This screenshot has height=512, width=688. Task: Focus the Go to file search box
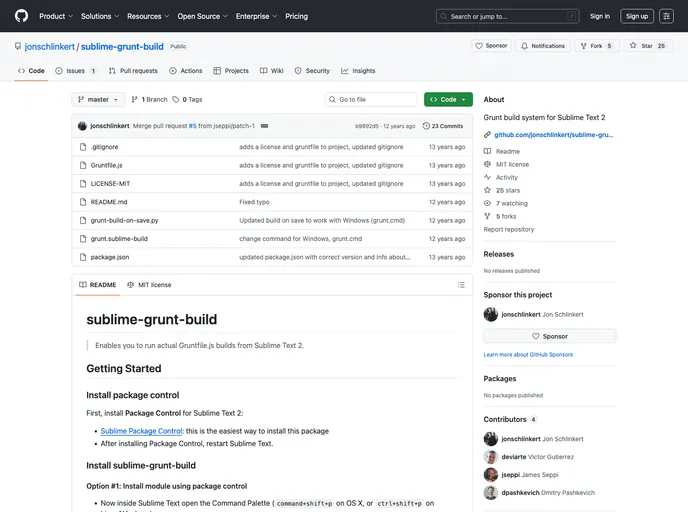click(x=371, y=100)
